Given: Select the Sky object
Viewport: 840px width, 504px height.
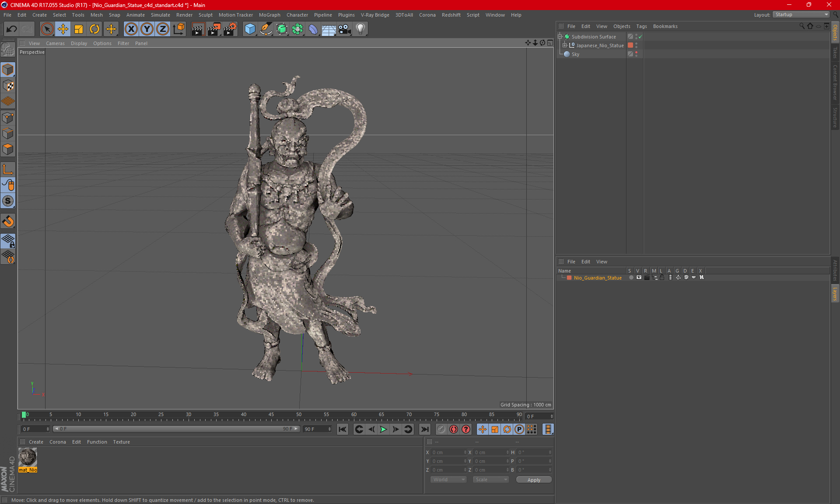Looking at the screenshot, I should click(x=575, y=54).
